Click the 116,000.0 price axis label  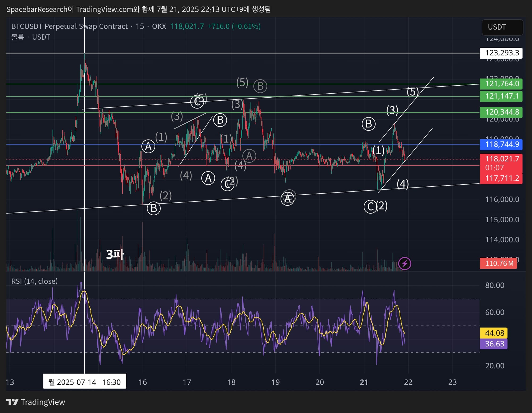[x=502, y=199]
